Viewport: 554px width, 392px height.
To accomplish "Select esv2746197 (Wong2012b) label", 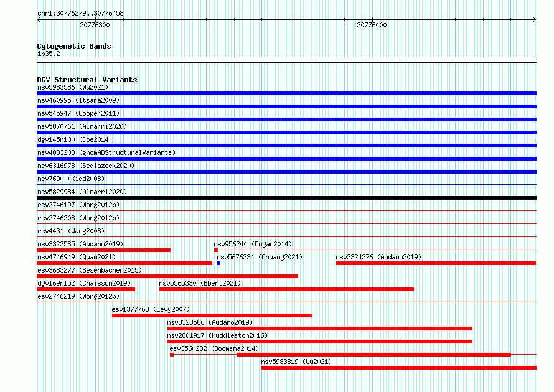I will pos(78,205).
